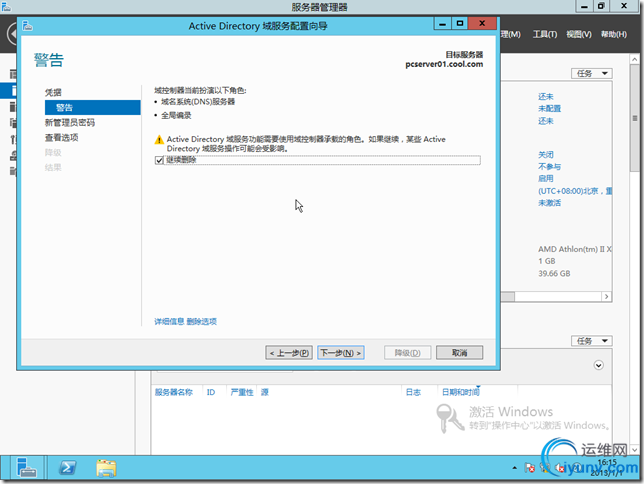
Task: Show hidden tray icons arrow
Action: pos(514,468)
